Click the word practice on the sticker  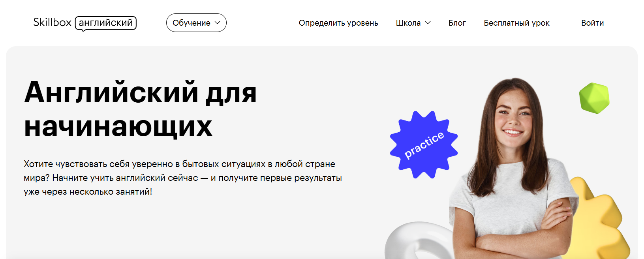(x=424, y=145)
